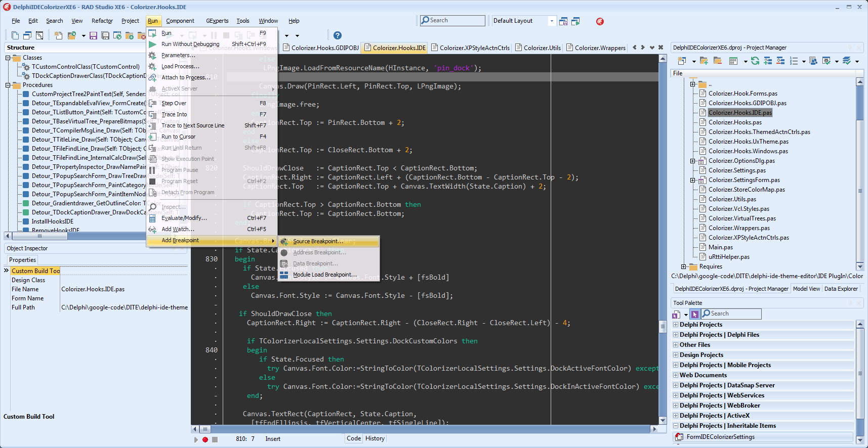Collapse the Classes node in Structure

pos(8,58)
